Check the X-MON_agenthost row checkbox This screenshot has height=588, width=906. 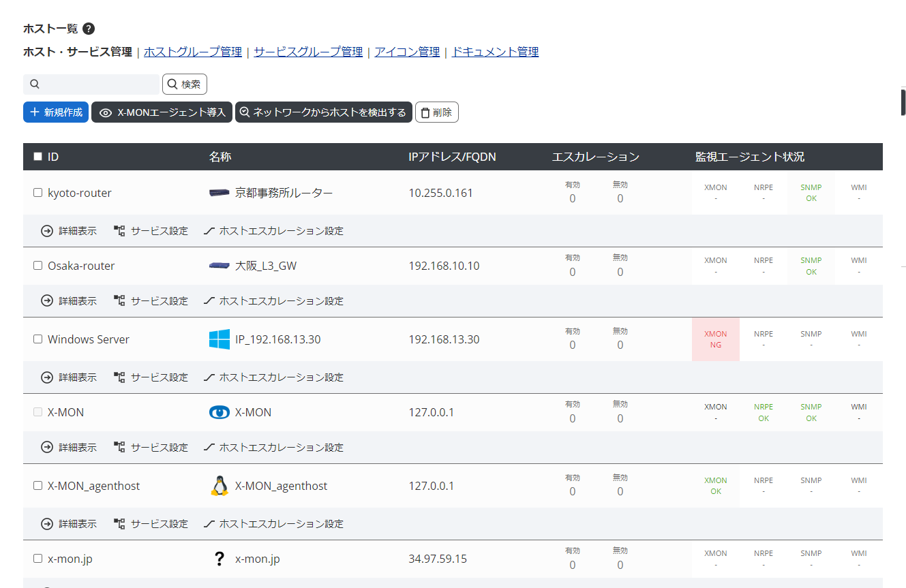click(37, 486)
